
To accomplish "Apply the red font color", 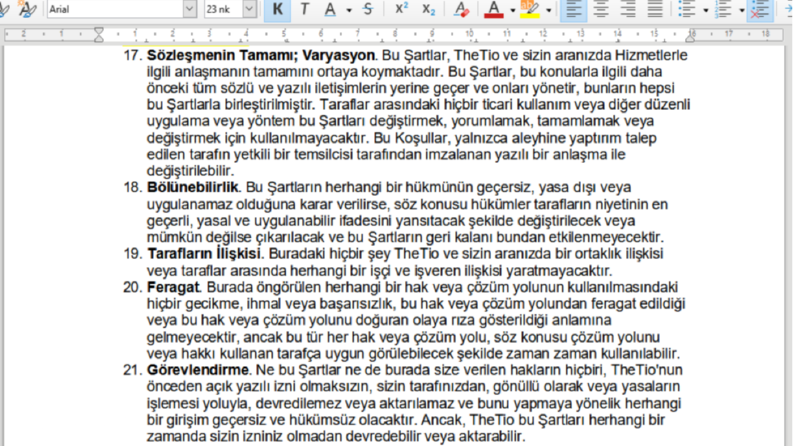I will [x=494, y=9].
